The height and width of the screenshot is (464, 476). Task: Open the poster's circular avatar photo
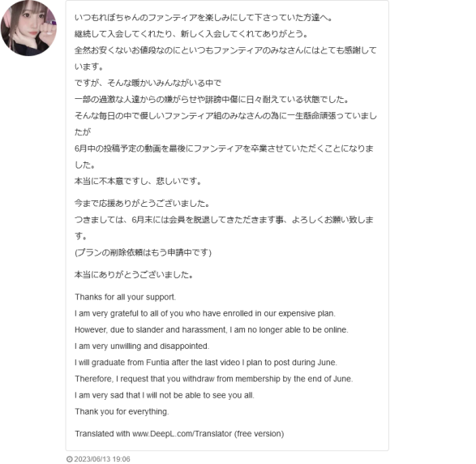pos(28,28)
